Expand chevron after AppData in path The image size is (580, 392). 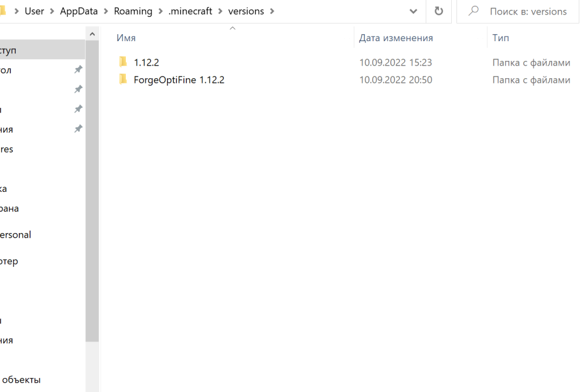pos(106,12)
